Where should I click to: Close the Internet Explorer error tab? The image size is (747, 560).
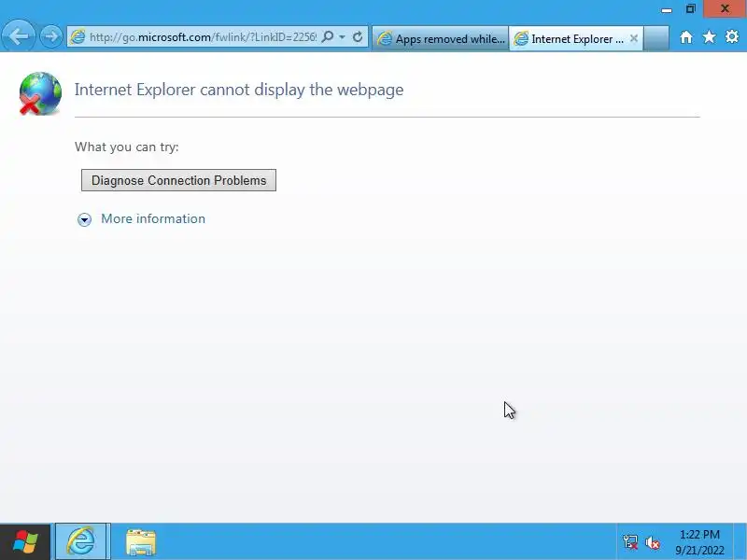coord(634,38)
